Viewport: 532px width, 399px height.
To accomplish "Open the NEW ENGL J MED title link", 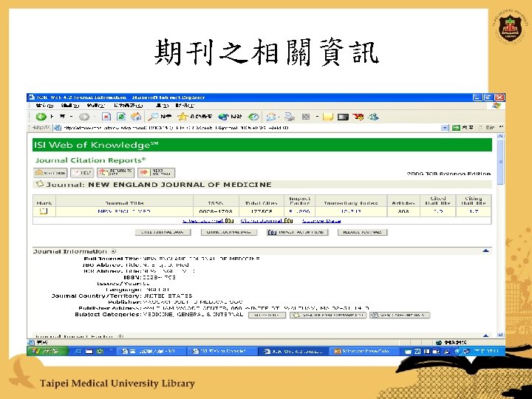I will [x=124, y=211].
